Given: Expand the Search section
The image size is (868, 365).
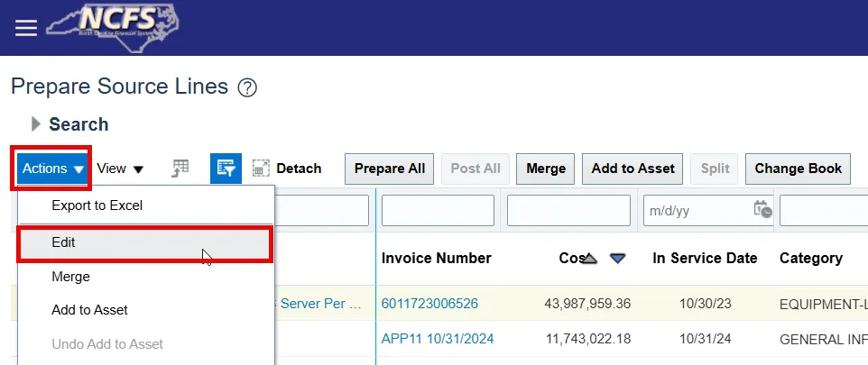Looking at the screenshot, I should coord(37,124).
